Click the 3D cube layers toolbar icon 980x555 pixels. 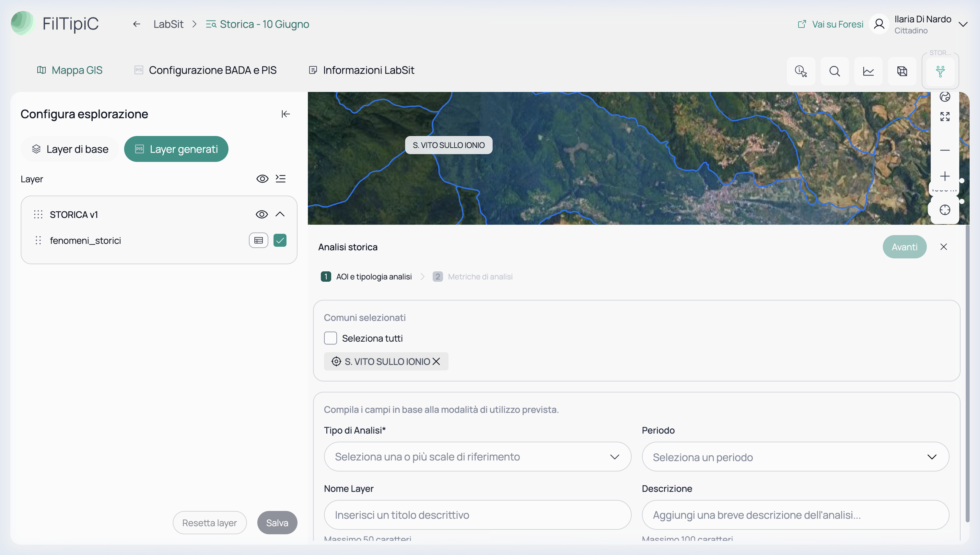coord(902,71)
